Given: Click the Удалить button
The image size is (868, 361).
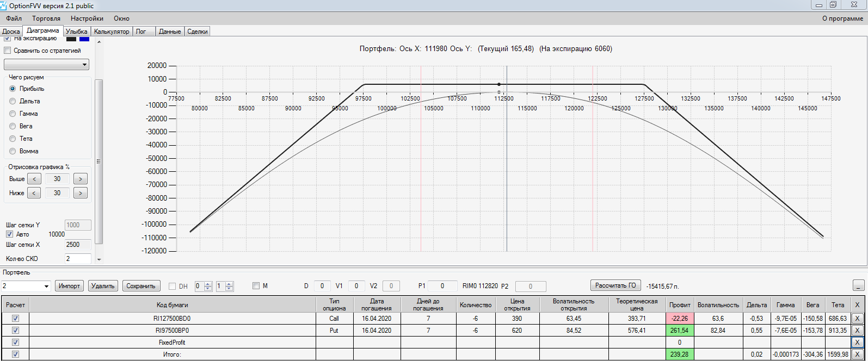Looking at the screenshot, I should 103,286.
